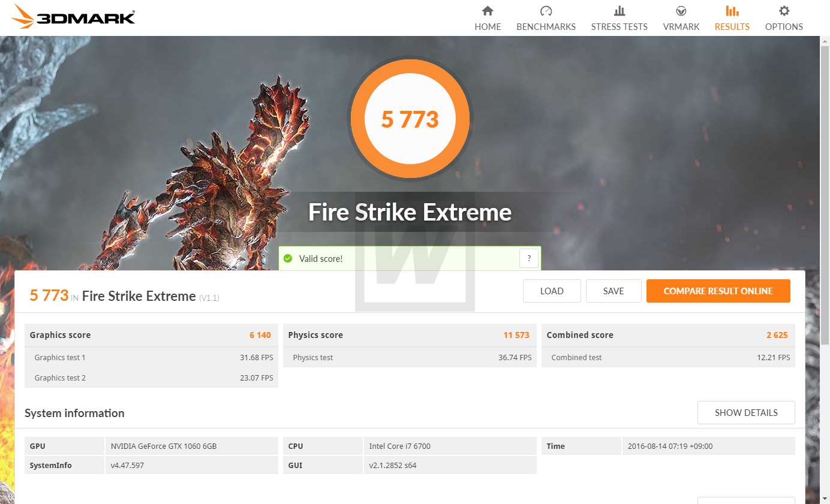Viewport: 830px width, 504px height.
Task: Click the Home house icon
Action: 488,11
